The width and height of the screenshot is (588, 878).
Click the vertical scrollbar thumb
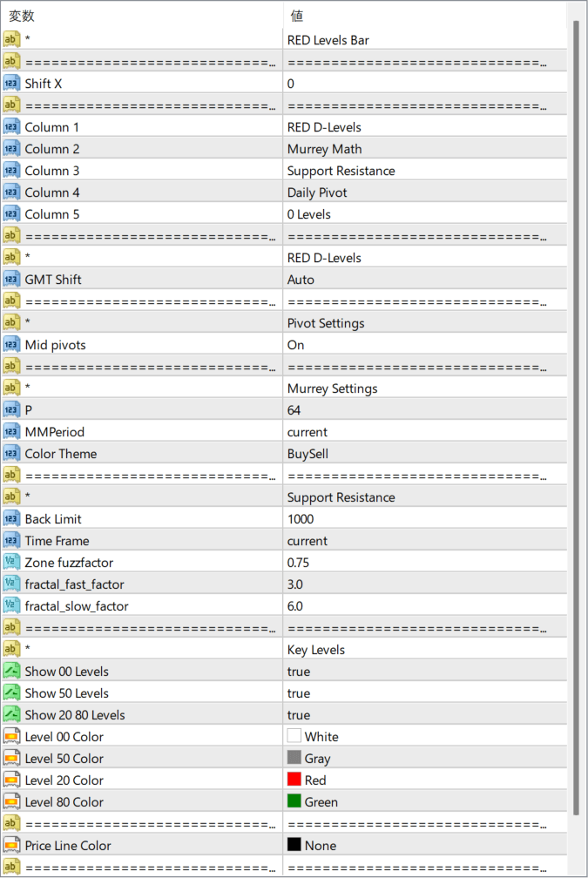pyautogui.click(x=577, y=420)
